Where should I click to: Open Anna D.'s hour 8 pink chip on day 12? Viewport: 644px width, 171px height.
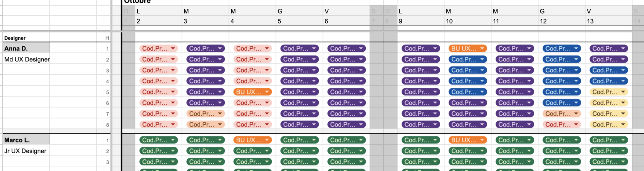tap(561, 125)
